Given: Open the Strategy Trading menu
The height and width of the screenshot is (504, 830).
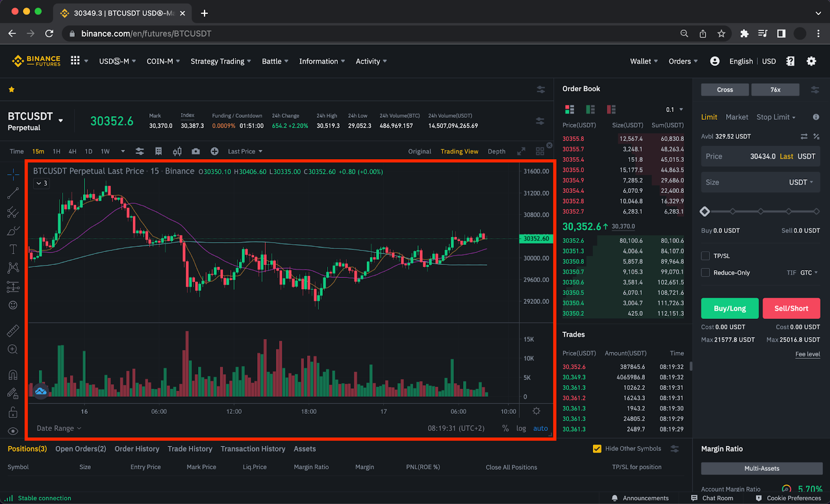Looking at the screenshot, I should (220, 61).
